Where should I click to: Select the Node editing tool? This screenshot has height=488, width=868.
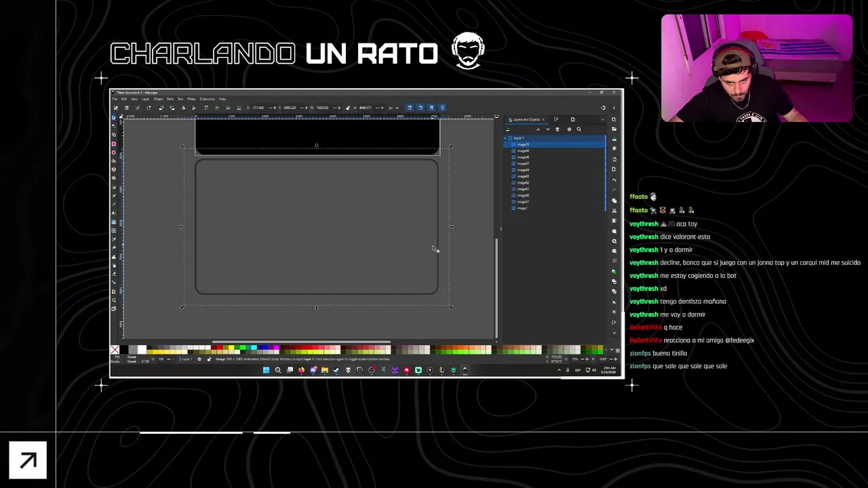pos(114,126)
